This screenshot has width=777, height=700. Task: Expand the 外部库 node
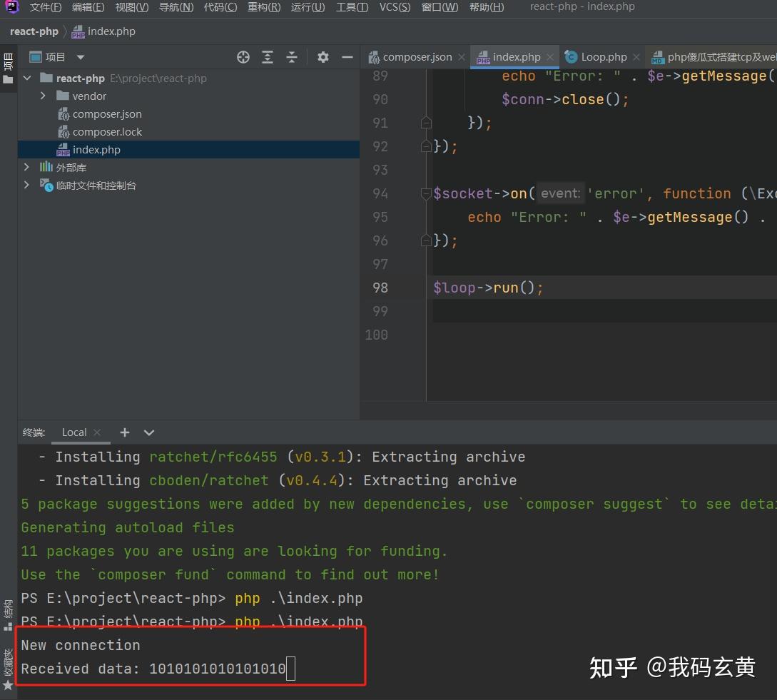tap(26, 167)
